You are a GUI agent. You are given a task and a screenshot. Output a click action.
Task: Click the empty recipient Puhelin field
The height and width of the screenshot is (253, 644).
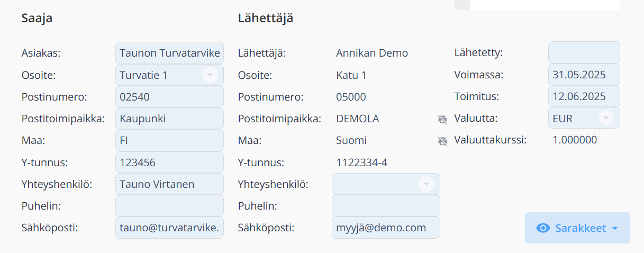coord(169,206)
